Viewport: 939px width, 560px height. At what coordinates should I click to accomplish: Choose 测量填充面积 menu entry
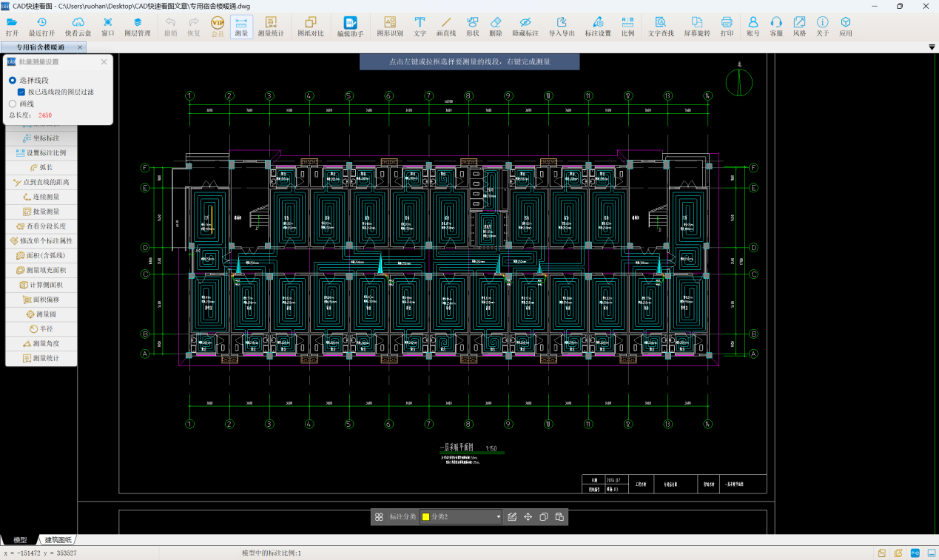pos(41,270)
